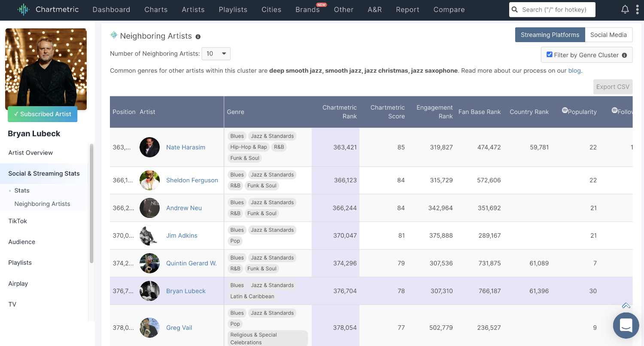644x346 pixels.
Task: Open the chat support bubble
Action: pyautogui.click(x=626, y=325)
